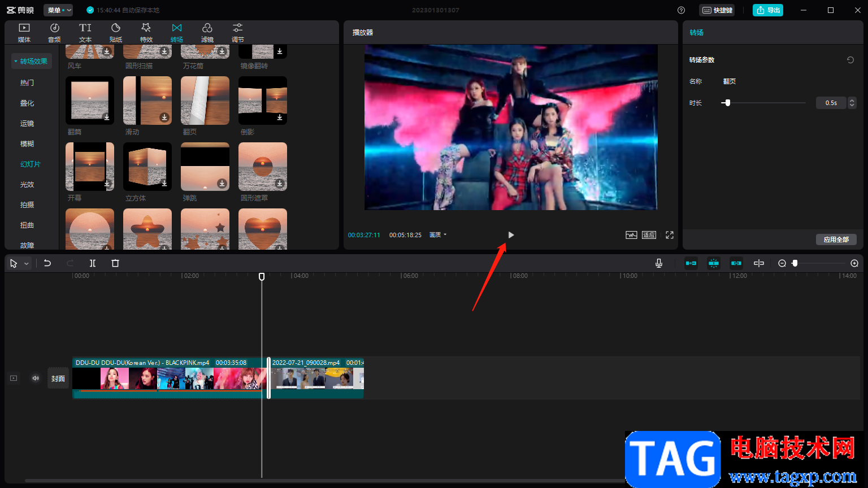The width and height of the screenshot is (868, 488).
Task: Redo the last undone action
Action: click(x=70, y=263)
